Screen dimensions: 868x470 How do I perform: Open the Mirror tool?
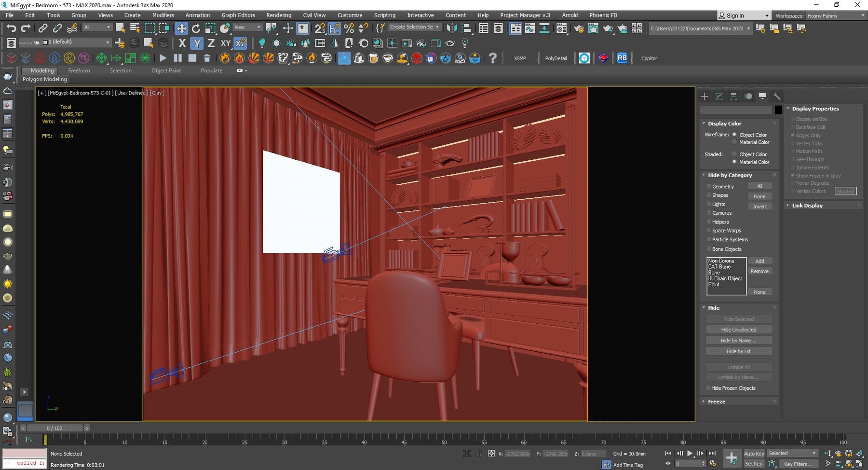click(452, 28)
